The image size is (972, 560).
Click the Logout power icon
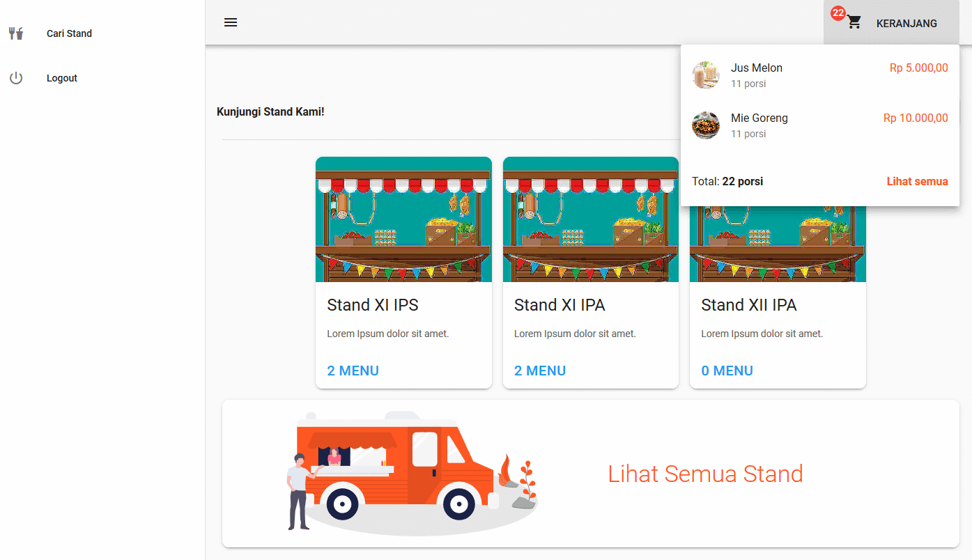pos(16,78)
